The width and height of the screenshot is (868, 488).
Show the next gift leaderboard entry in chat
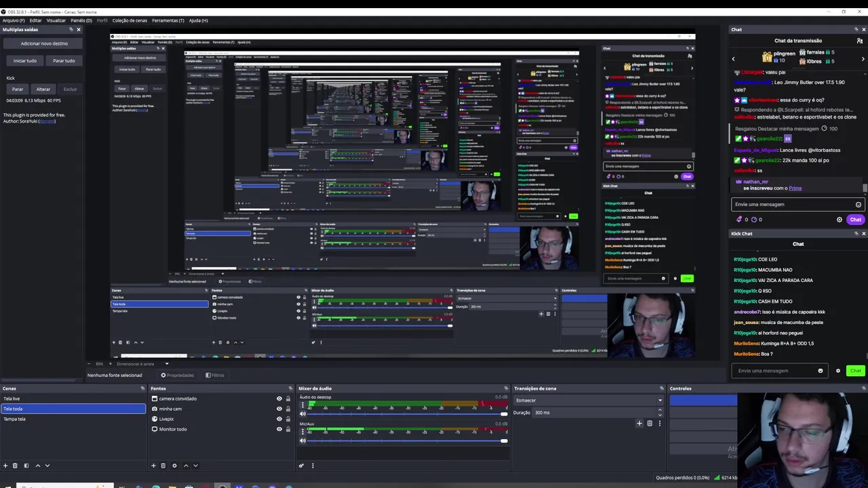(863, 59)
